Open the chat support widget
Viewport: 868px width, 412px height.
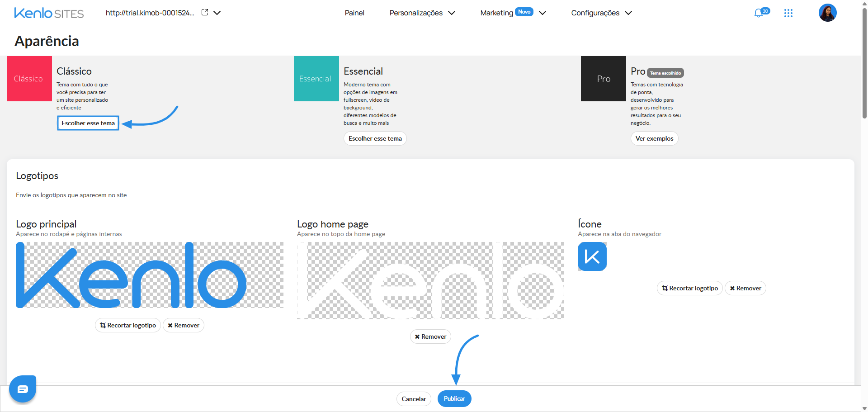click(23, 389)
